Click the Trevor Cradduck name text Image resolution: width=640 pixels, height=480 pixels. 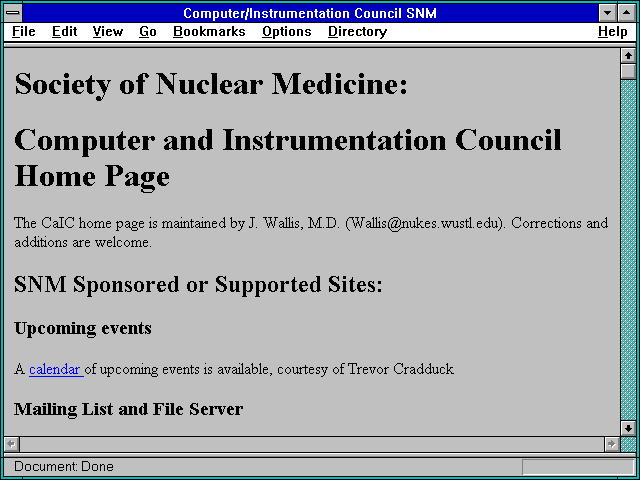pos(400,369)
